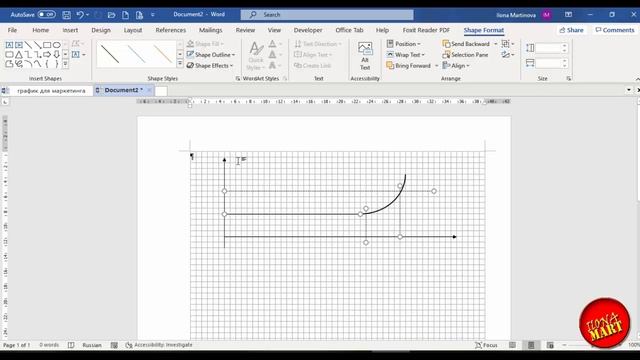
Task: Open the Review tab
Action: 245,30
